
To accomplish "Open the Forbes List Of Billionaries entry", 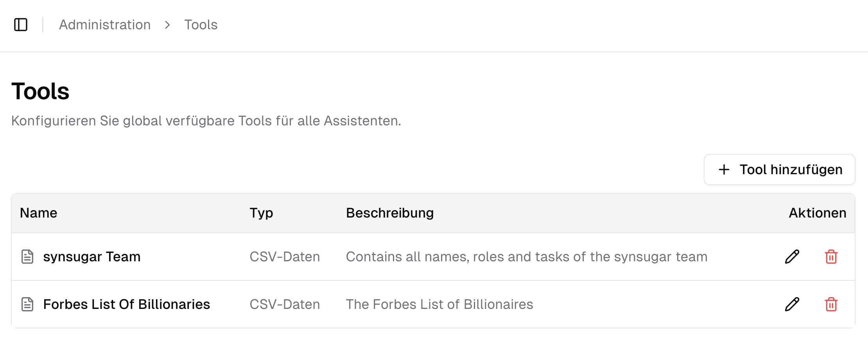I will pos(126,304).
